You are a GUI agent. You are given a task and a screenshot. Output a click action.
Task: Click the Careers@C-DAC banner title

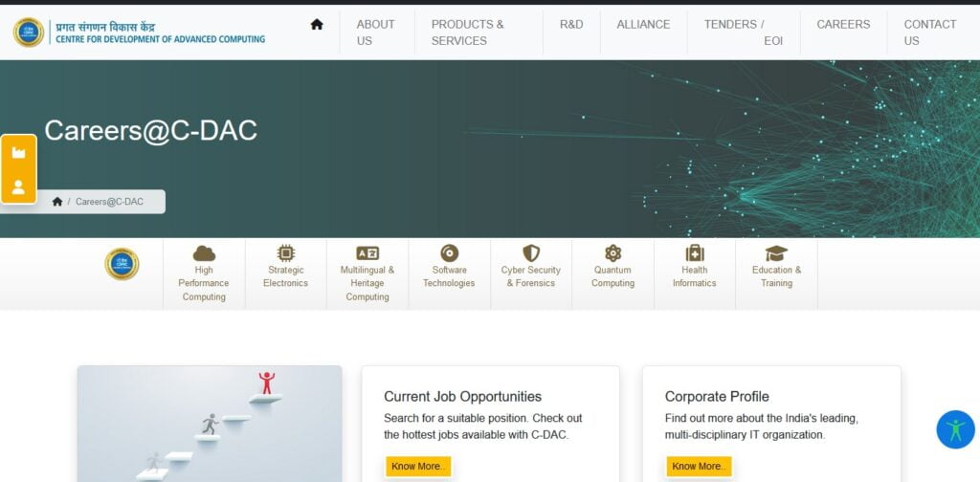point(150,130)
